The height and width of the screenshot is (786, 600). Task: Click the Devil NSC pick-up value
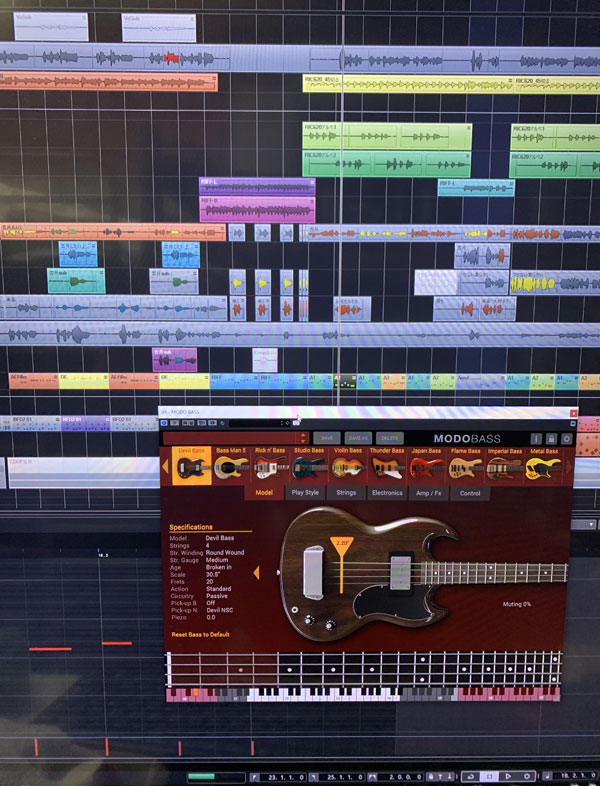220,610
